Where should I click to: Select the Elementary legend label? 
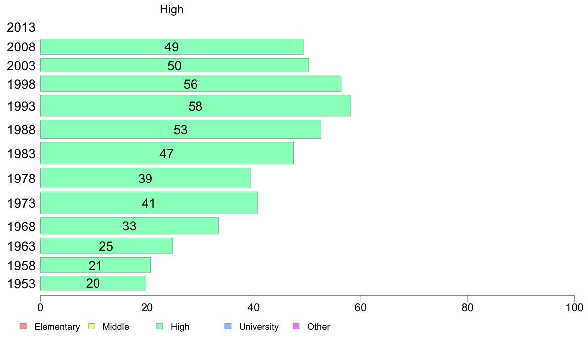pyautogui.click(x=57, y=327)
